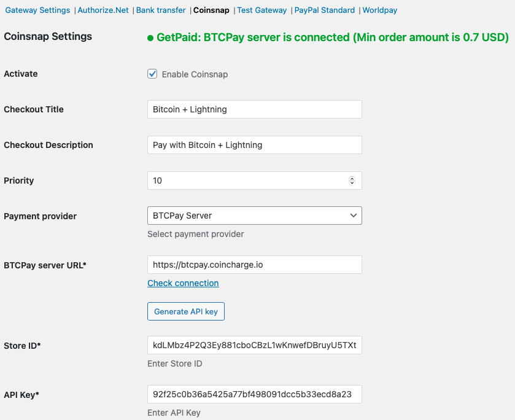
Task: Edit the BTCPay server URL field
Action: [x=254, y=265]
